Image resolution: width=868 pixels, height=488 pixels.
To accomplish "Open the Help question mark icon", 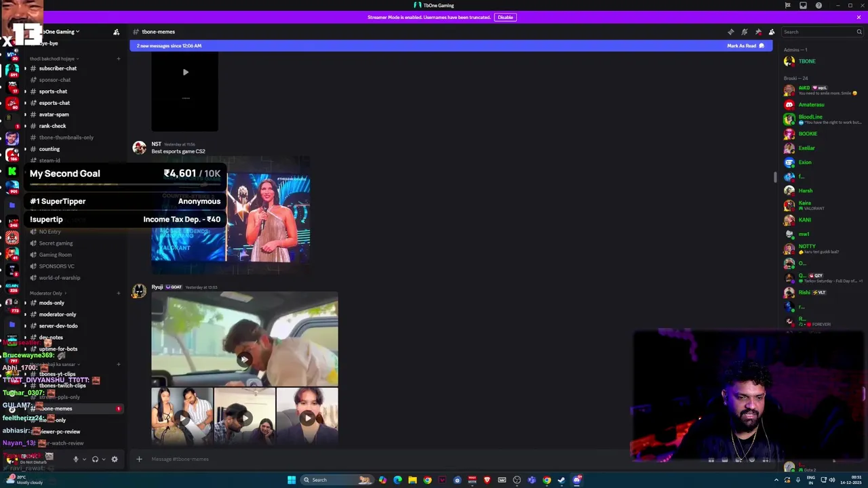I will click(x=818, y=5).
